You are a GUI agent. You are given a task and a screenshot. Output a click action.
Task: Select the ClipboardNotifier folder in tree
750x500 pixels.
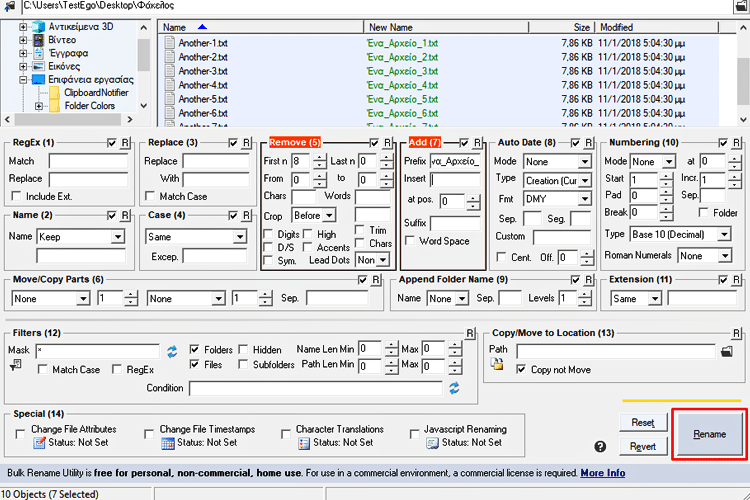coord(96,93)
